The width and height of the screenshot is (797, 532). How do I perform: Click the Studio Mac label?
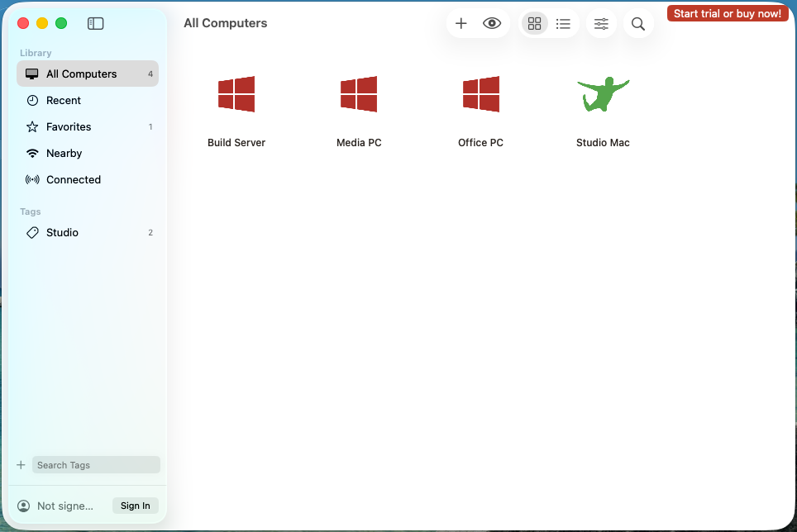coord(603,143)
